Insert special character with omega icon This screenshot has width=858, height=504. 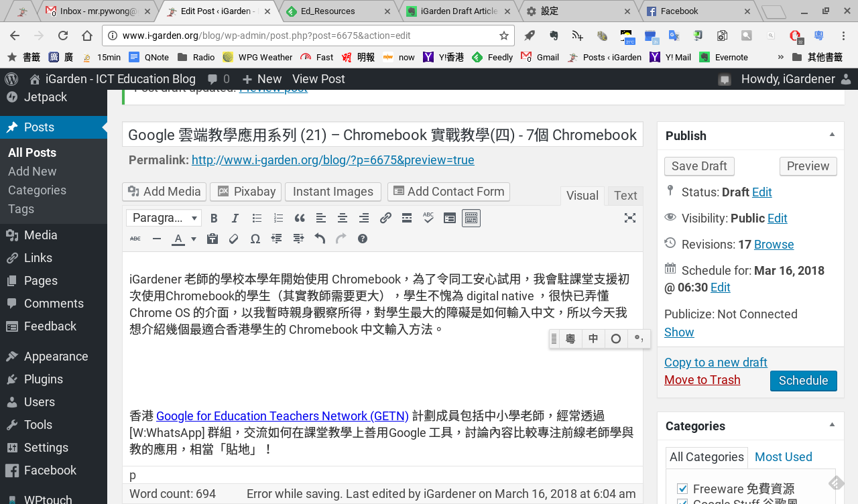(x=255, y=239)
